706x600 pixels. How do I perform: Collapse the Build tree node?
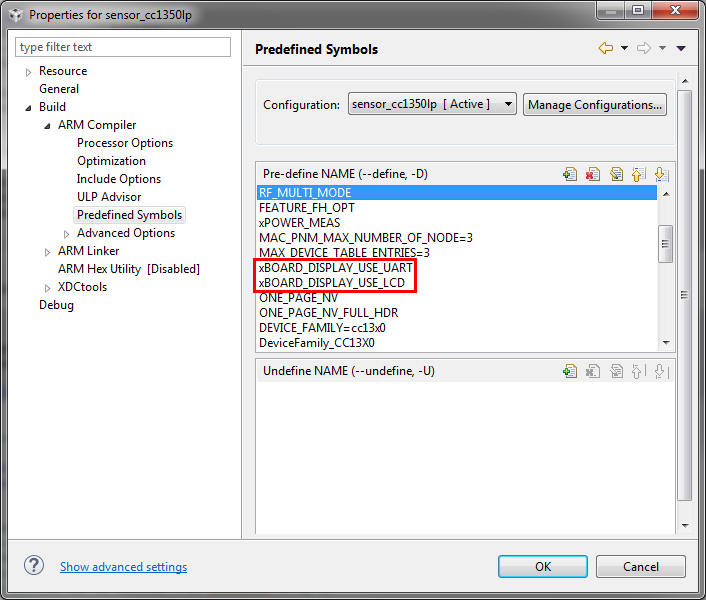pyautogui.click(x=28, y=108)
